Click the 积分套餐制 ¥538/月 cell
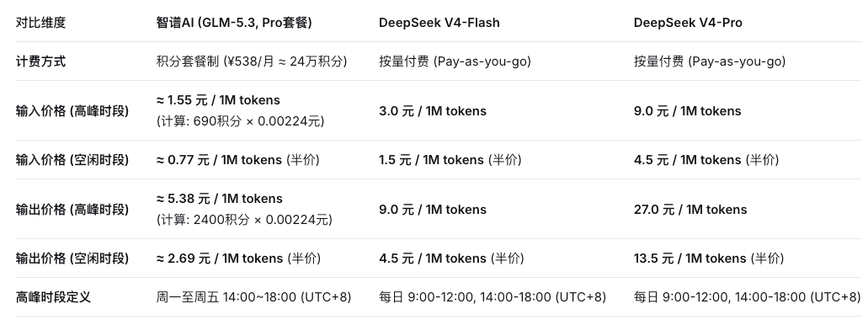 pyautogui.click(x=252, y=61)
